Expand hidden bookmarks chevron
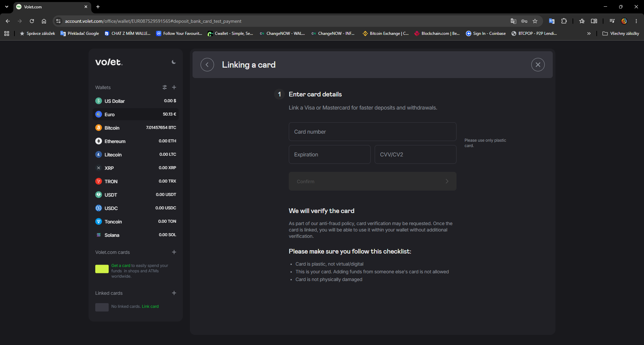644x345 pixels. click(x=589, y=33)
